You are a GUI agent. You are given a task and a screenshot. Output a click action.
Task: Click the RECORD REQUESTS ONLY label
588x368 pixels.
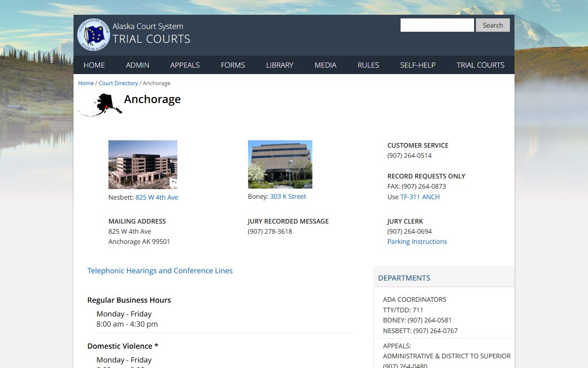426,176
